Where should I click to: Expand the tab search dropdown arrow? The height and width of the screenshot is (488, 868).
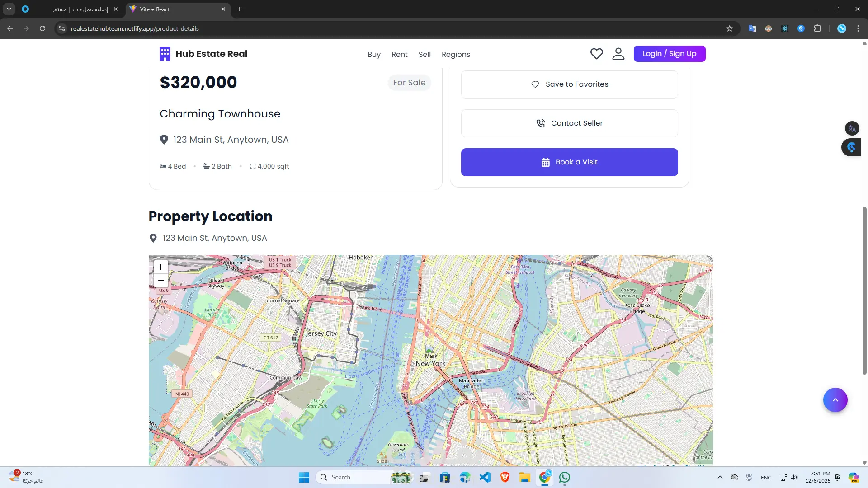tap(9, 9)
